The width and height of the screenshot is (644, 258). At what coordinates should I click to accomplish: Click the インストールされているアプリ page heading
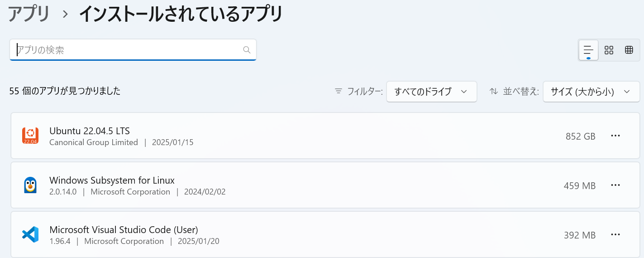click(x=181, y=14)
